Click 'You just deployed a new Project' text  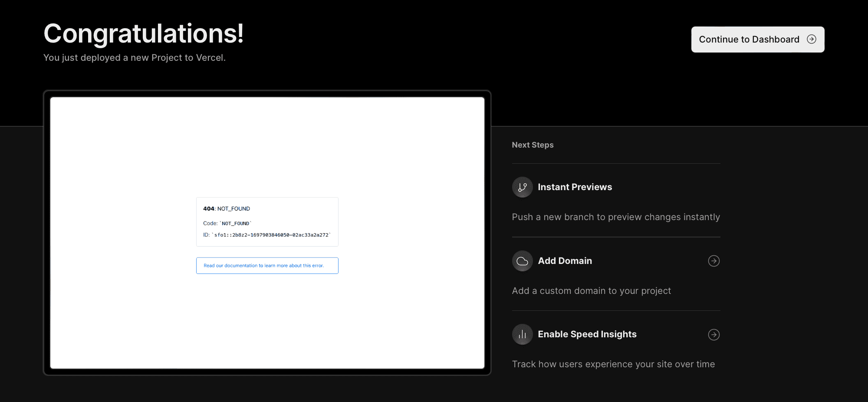click(x=135, y=58)
